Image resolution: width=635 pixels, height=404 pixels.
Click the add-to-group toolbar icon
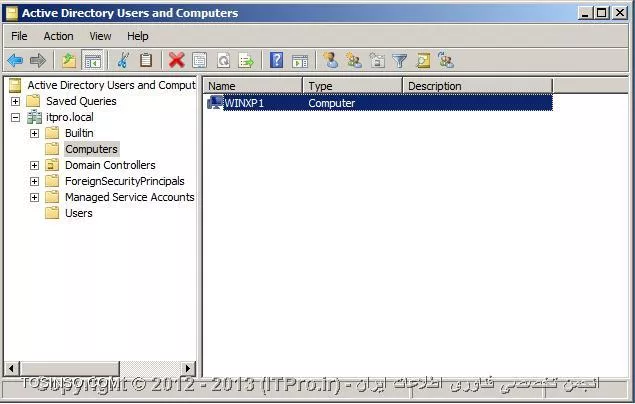tap(446, 61)
